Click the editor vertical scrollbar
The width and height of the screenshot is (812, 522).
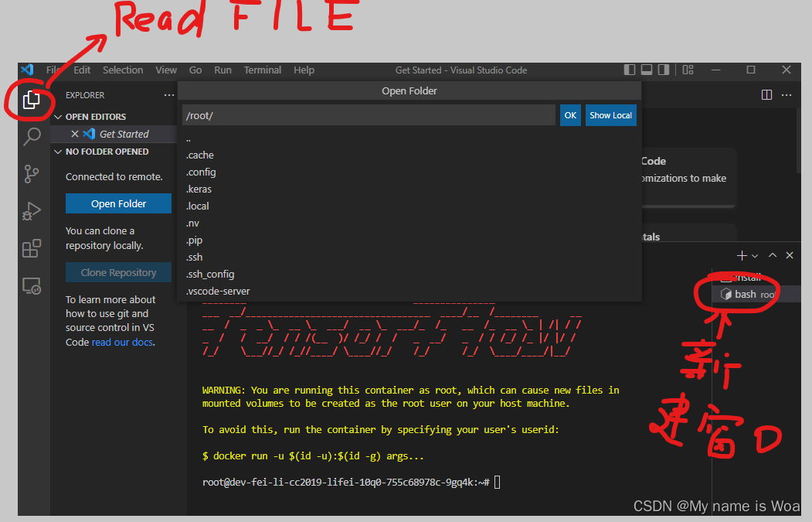[798, 141]
